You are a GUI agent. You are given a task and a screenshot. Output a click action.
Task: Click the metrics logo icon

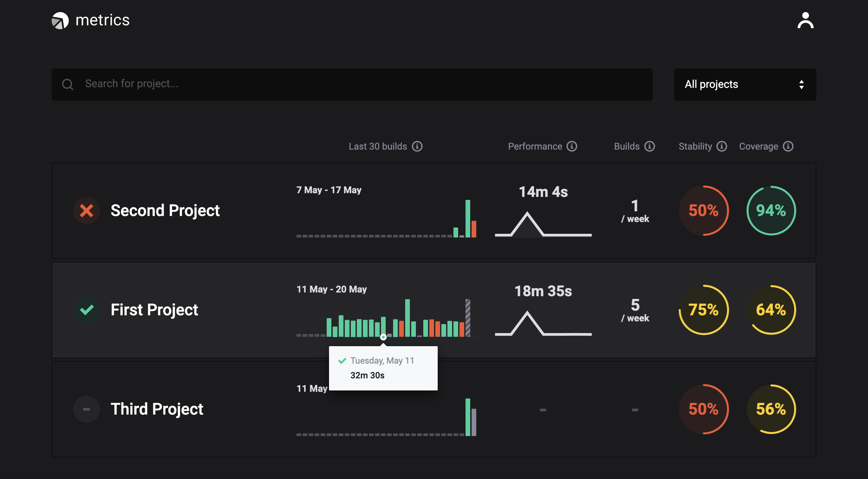tap(60, 20)
